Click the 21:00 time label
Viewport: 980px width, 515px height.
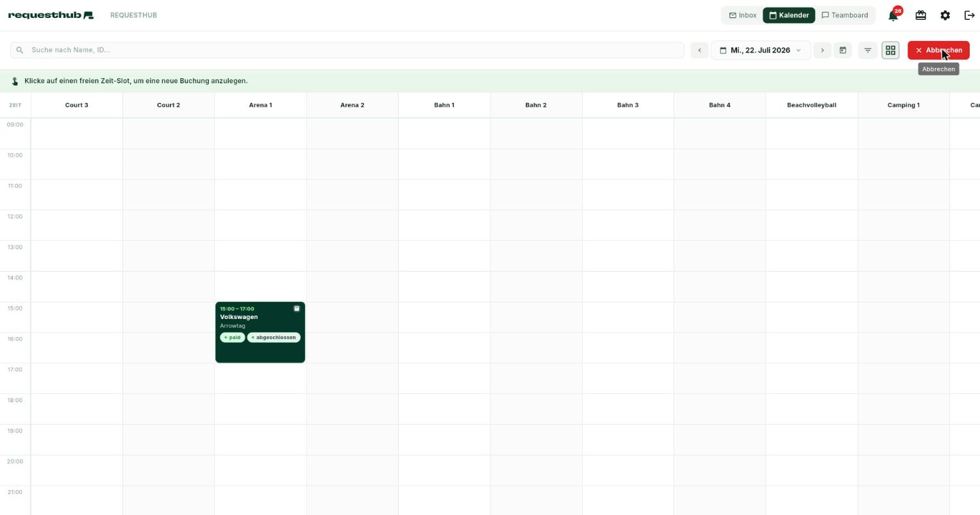point(15,492)
